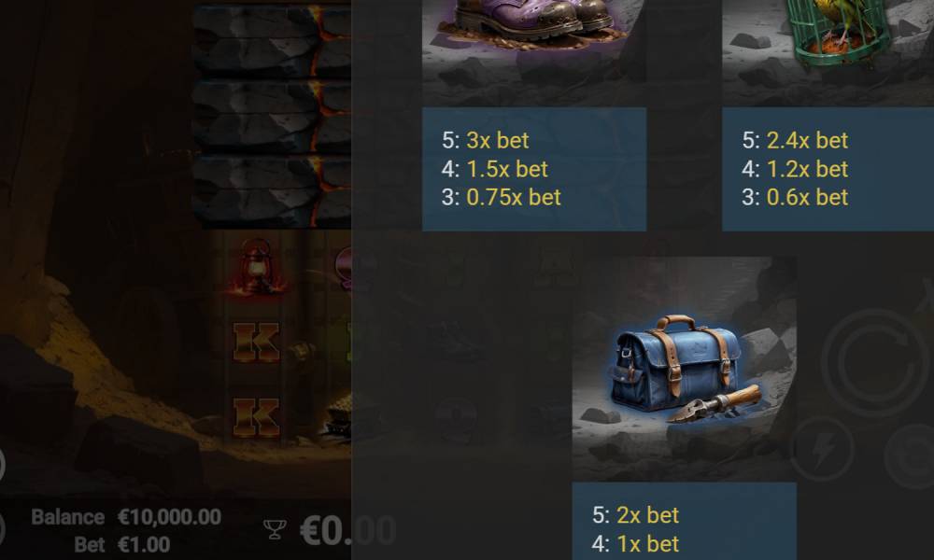
Task: Select the red lantern reel symbol
Action: [257, 267]
